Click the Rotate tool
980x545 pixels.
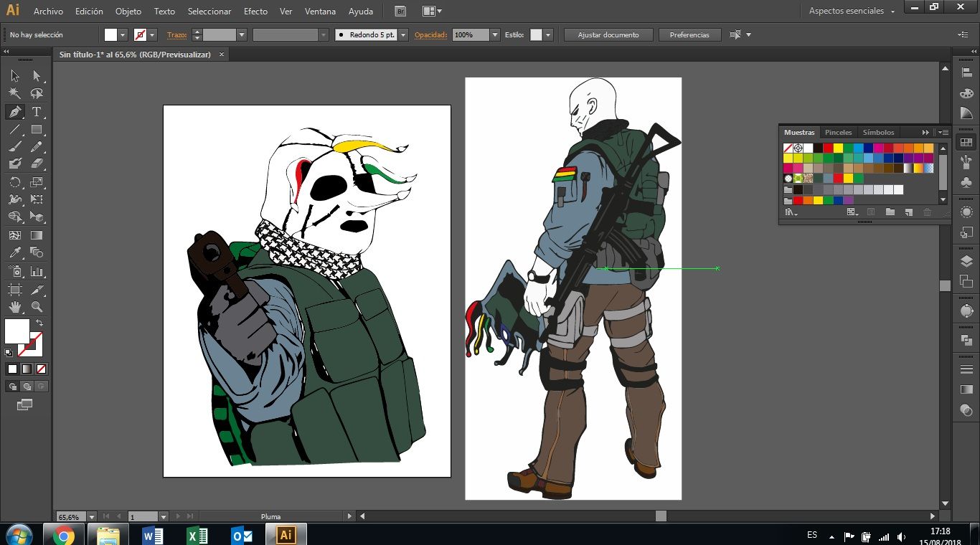tap(14, 182)
